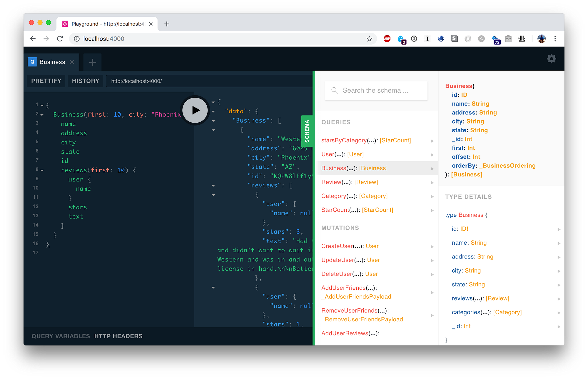Click the search magnifier in schema panel
Screen dimensions: 588x379
click(335, 91)
